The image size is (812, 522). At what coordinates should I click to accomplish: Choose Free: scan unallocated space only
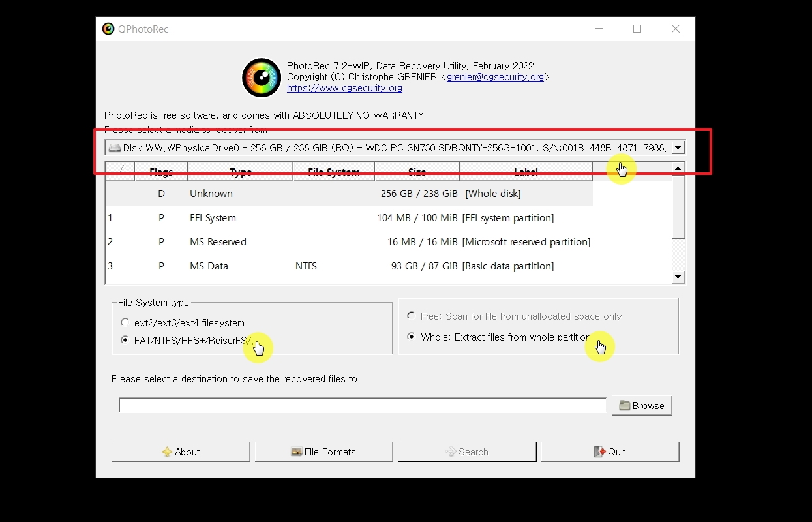[x=515, y=316]
